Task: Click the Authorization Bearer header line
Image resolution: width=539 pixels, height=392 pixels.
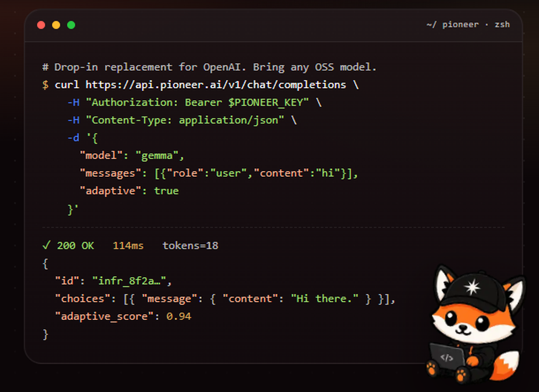Action: click(x=194, y=102)
